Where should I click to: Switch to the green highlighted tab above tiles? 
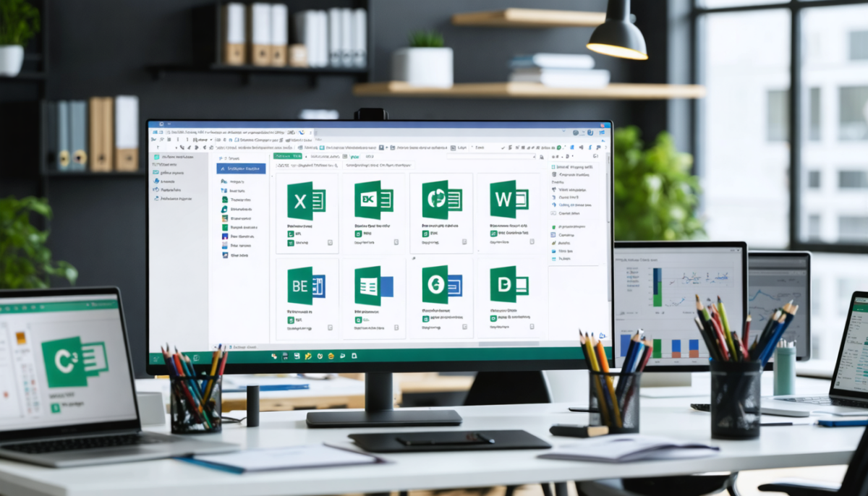point(287,155)
